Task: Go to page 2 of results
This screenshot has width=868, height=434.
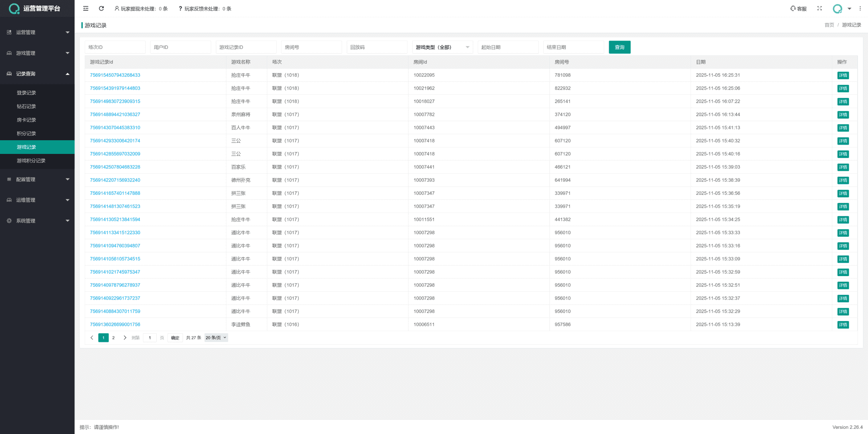Action: pos(113,338)
